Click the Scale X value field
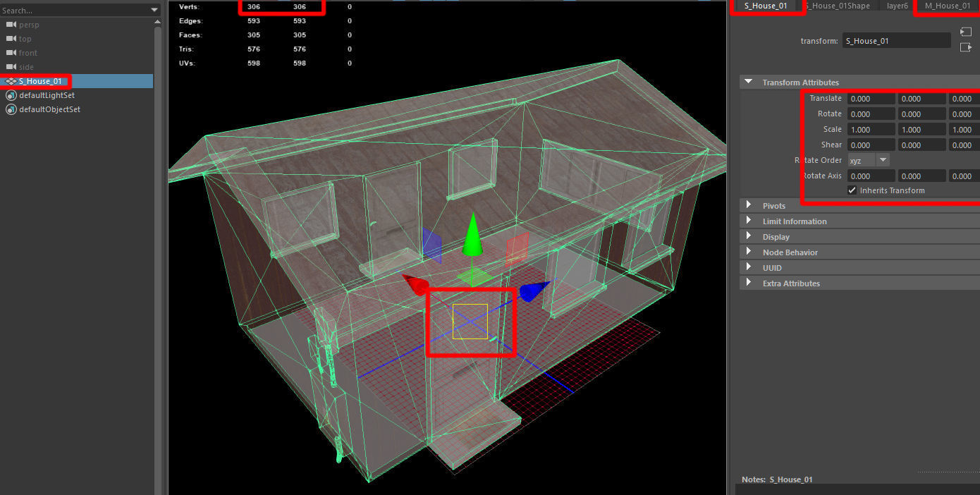 point(871,130)
